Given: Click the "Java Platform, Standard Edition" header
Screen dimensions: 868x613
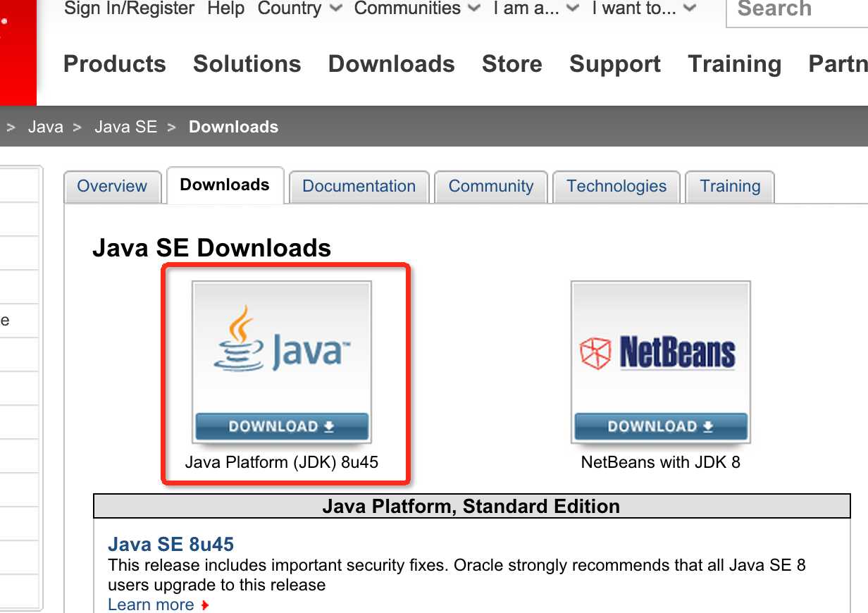Looking at the screenshot, I should [471, 507].
